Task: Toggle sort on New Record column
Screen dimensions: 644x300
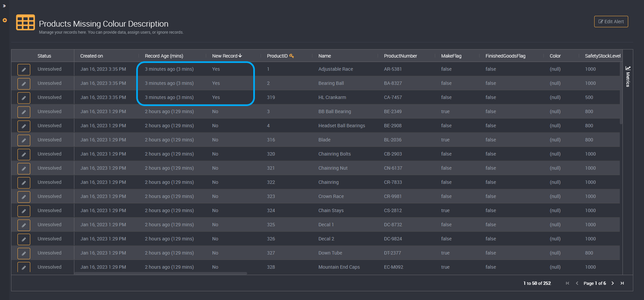Action: 227,56
